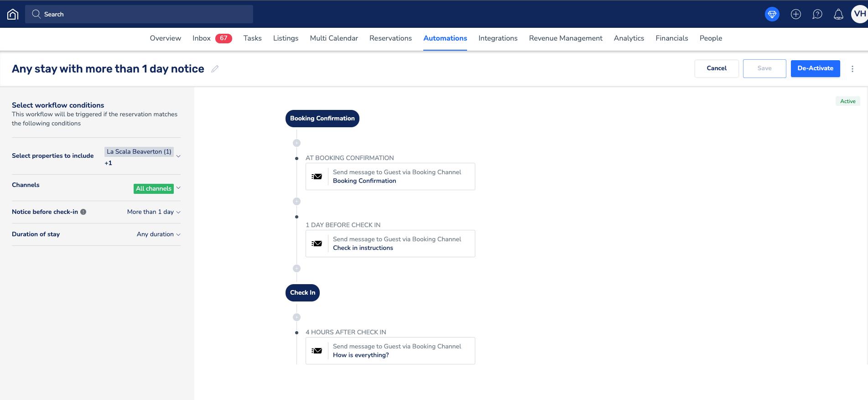Image resolution: width=868 pixels, height=400 pixels.
Task: Click the info icon beside Notice before check-in
Action: pyautogui.click(x=83, y=212)
